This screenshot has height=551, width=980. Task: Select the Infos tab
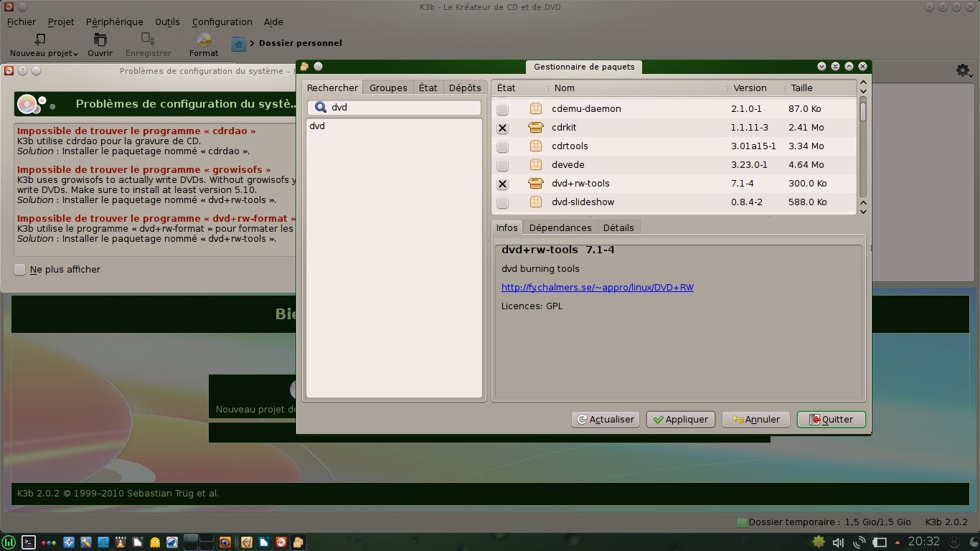[507, 227]
